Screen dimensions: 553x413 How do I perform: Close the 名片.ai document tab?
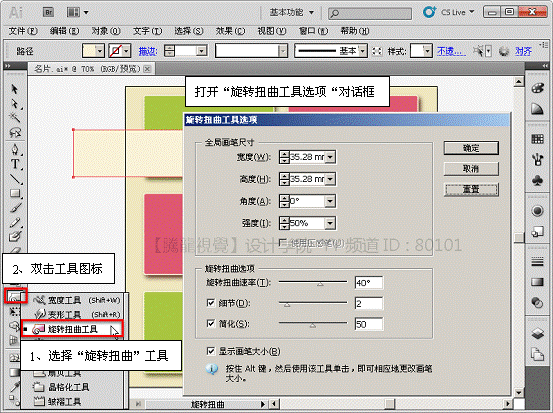(148, 69)
